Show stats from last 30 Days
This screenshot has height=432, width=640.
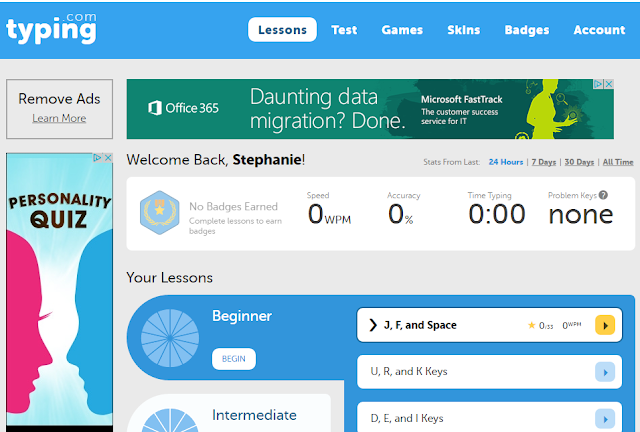(x=579, y=162)
